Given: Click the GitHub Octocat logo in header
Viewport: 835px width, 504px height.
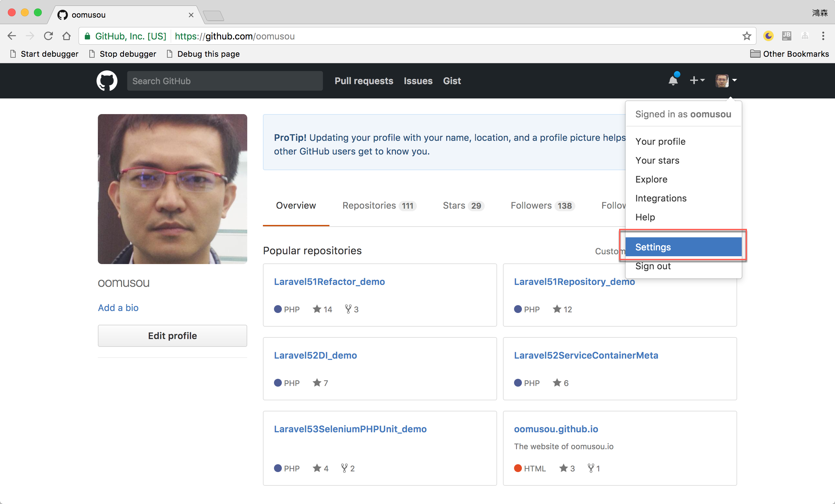Looking at the screenshot, I should pyautogui.click(x=107, y=81).
